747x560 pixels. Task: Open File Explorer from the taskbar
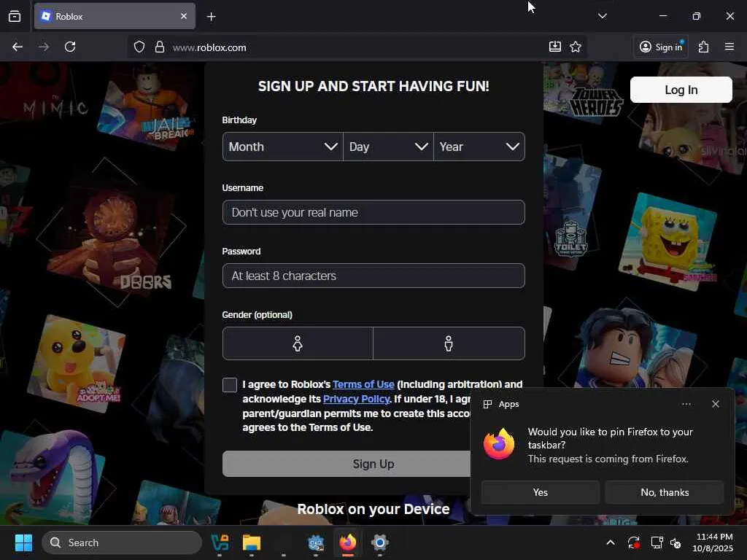(x=252, y=542)
